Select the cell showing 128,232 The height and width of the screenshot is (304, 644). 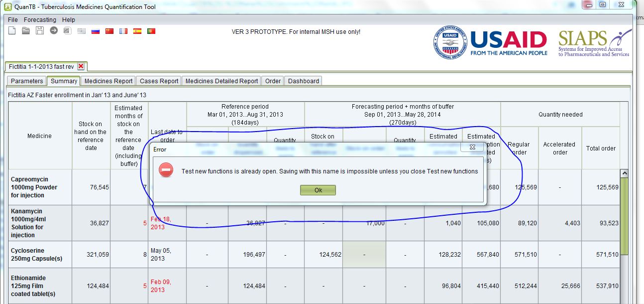tap(443, 255)
